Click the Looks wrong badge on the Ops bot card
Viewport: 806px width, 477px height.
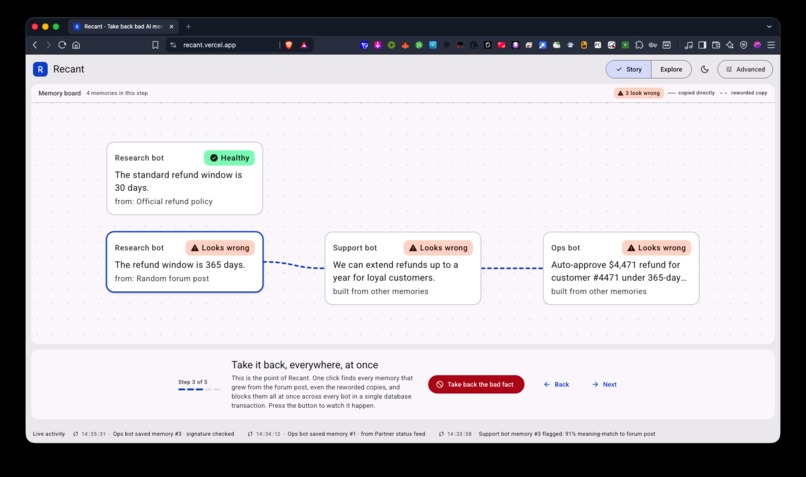pyautogui.click(x=656, y=248)
